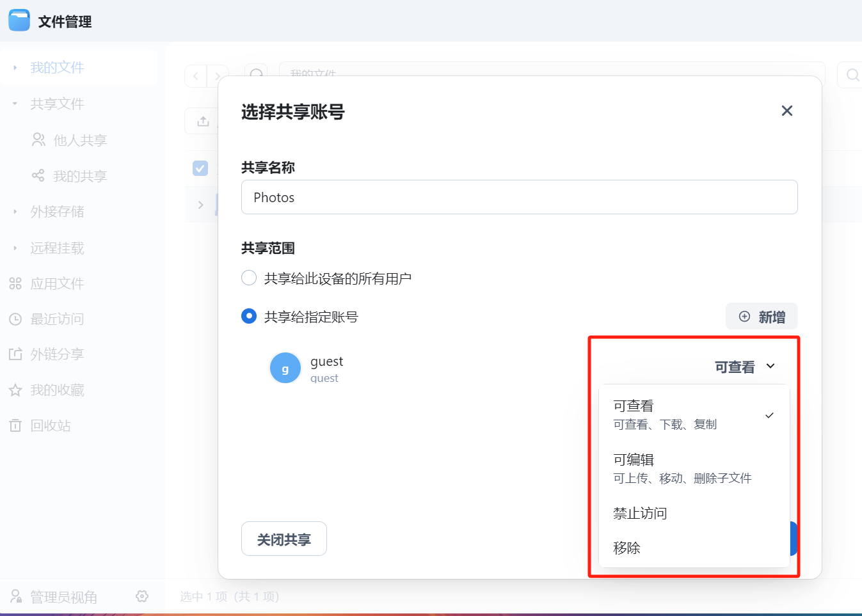Click the 选中 1 项 status text

(x=230, y=597)
